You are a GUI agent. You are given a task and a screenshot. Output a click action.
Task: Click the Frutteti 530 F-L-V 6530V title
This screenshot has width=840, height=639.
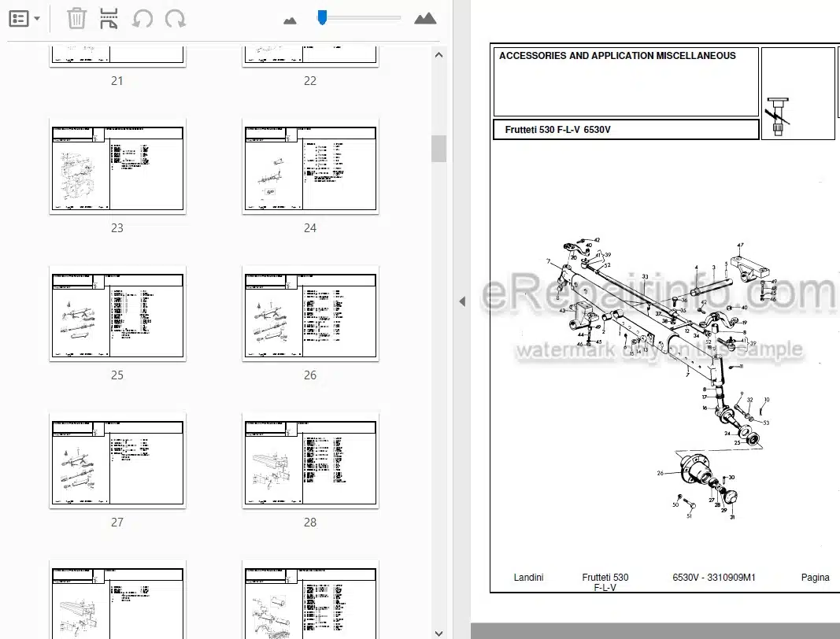[x=557, y=130]
